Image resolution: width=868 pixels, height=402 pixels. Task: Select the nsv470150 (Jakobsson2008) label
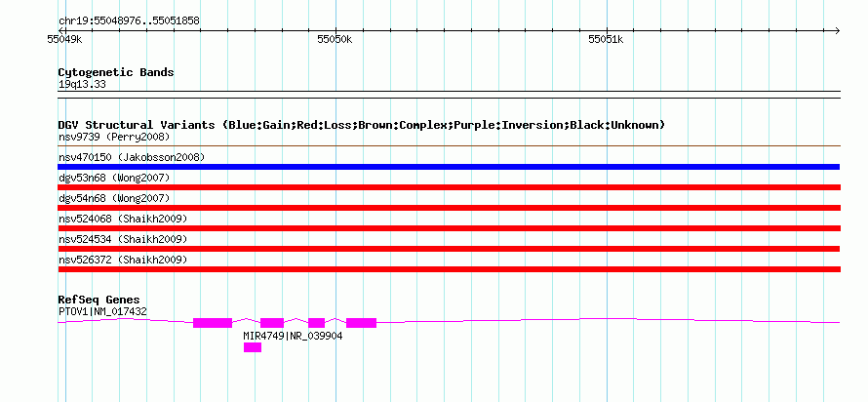point(132,157)
